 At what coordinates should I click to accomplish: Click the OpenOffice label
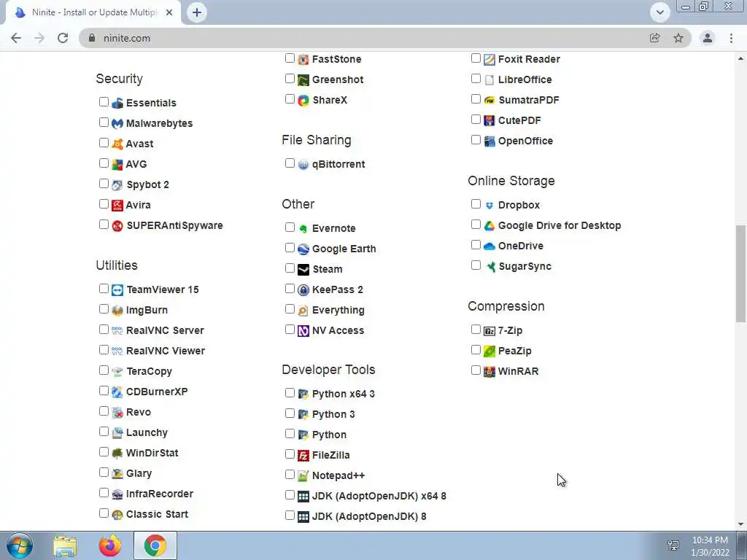[525, 141]
